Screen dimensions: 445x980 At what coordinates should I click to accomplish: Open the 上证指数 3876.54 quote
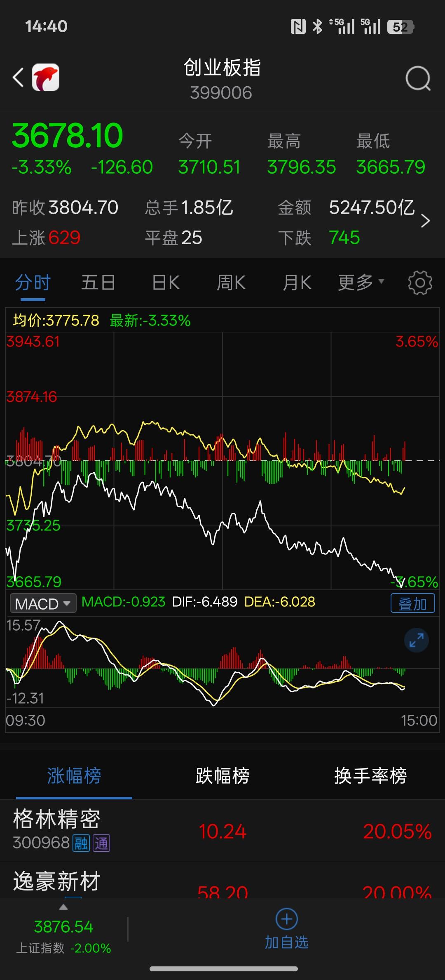[x=63, y=935]
